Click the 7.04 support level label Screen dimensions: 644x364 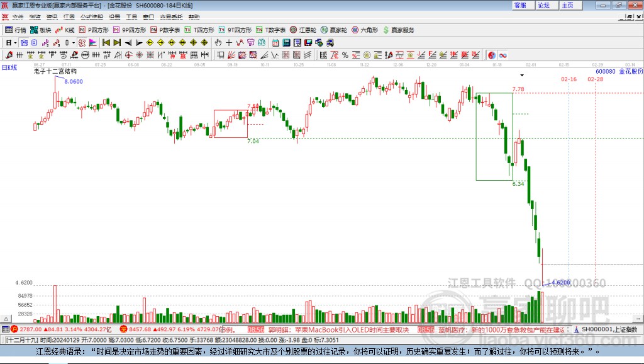pos(253,140)
